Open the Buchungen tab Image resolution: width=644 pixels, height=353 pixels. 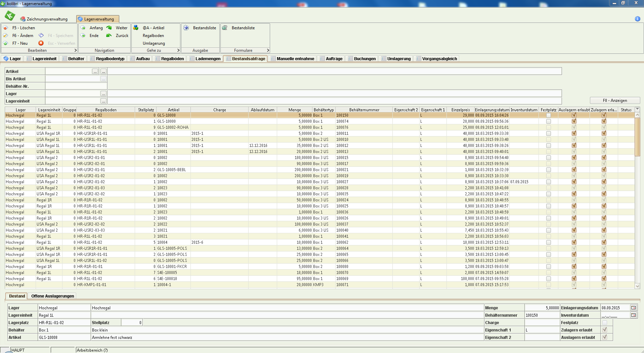click(362, 59)
